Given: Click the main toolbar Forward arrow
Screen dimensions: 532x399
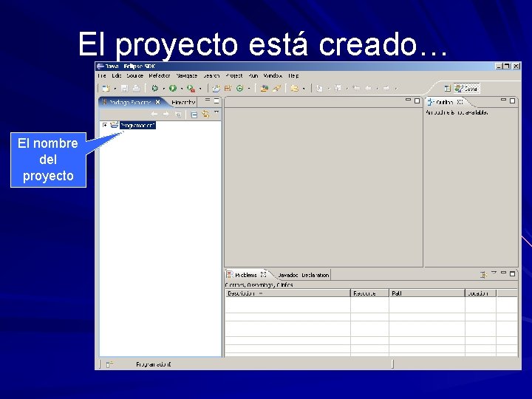Looking at the screenshot, I should [x=386, y=89].
